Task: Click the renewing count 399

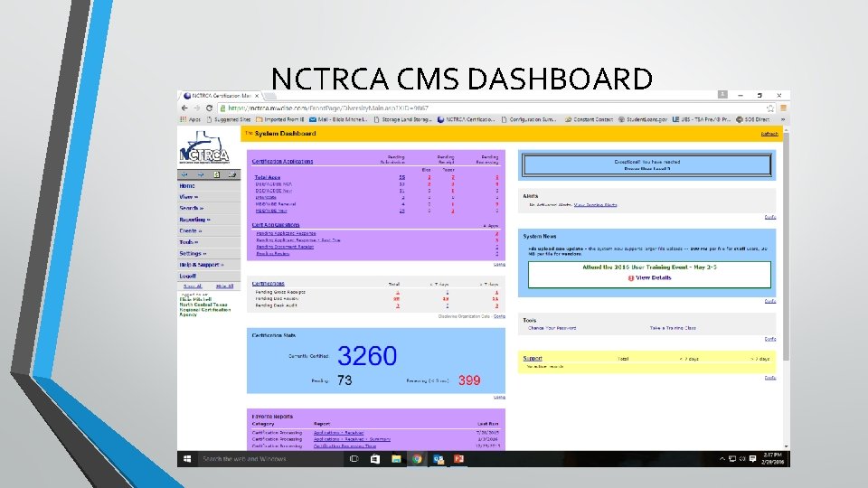Action: [x=469, y=380]
